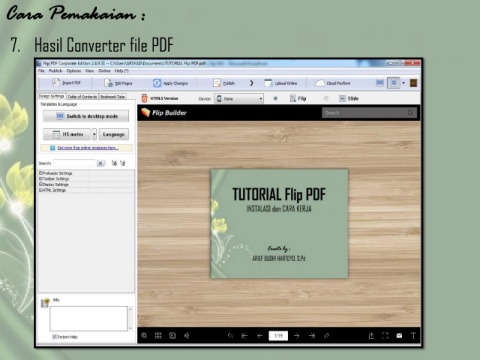Flip to the previous page using the left arrow
480x360 pixels.
point(148,223)
